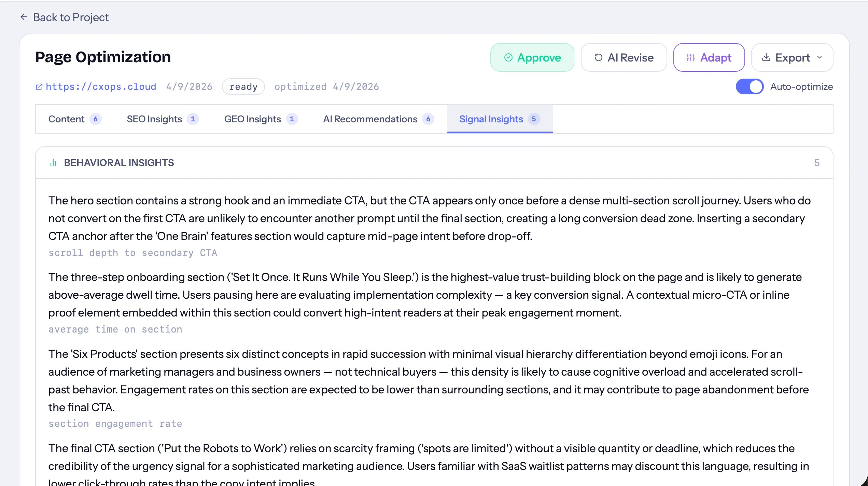This screenshot has width=868, height=486.
Task: Click the back arrow icon
Action: 24,17
